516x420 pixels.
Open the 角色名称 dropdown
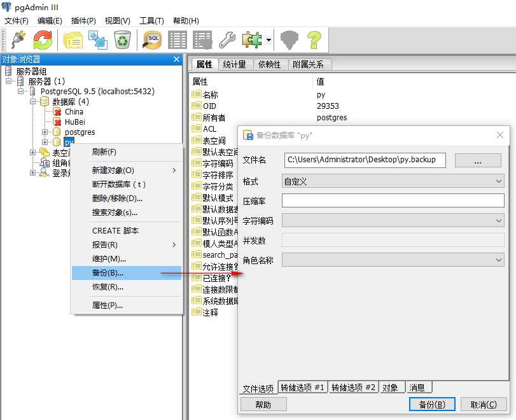point(393,260)
